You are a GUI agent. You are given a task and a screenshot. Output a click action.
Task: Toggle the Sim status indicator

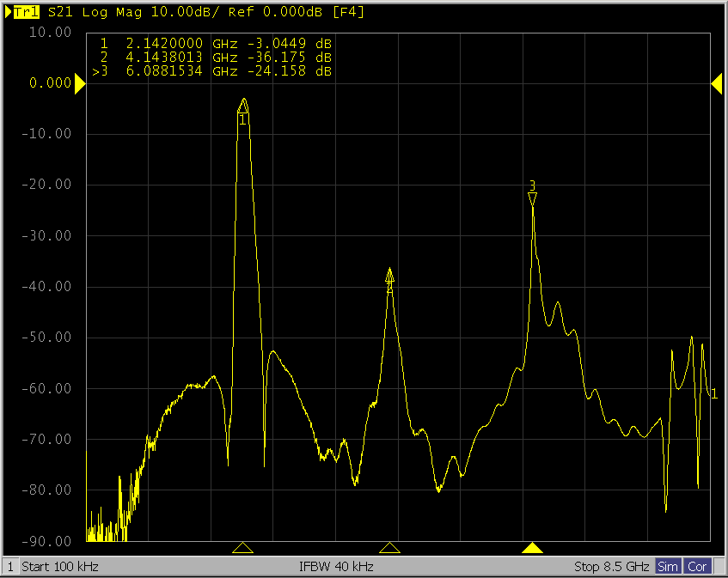tap(668, 567)
